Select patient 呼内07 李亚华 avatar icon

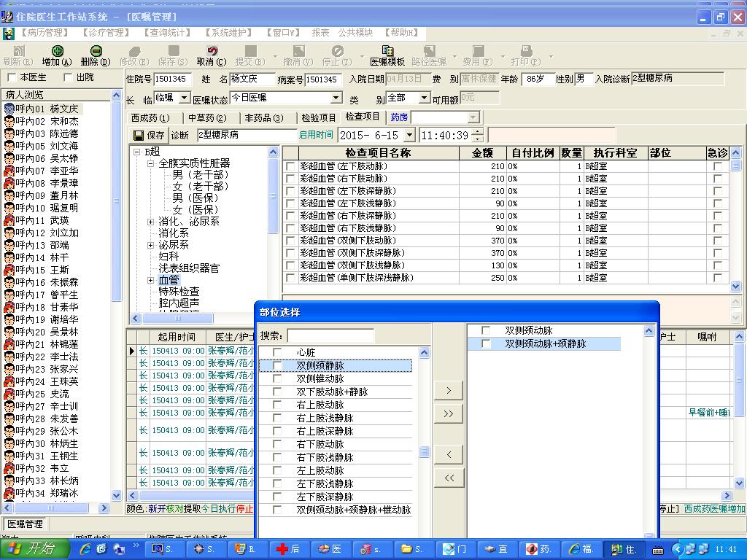9,171
